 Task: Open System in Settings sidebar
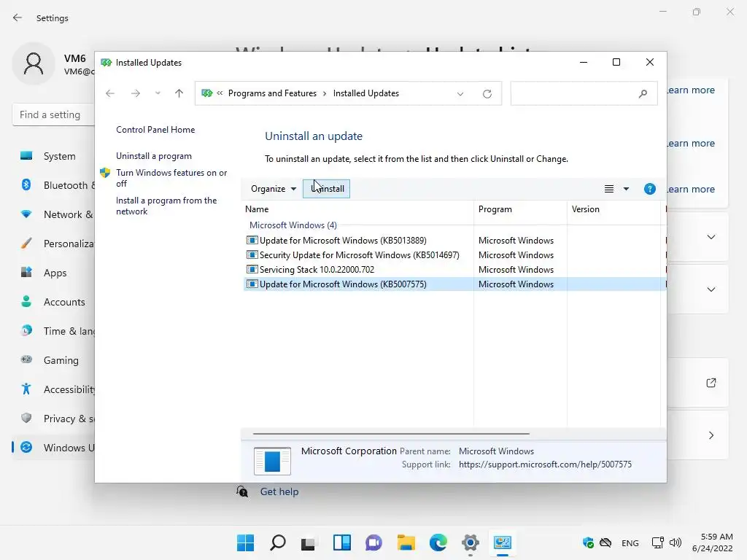click(x=53, y=156)
